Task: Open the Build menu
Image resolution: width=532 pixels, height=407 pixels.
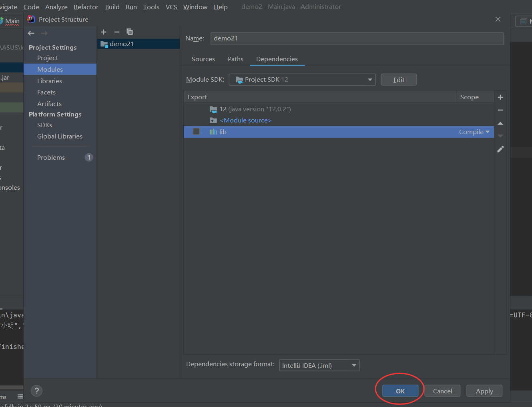Action: click(112, 7)
